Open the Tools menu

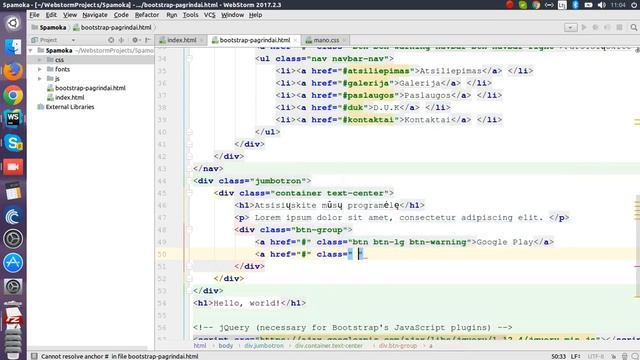click(x=190, y=15)
